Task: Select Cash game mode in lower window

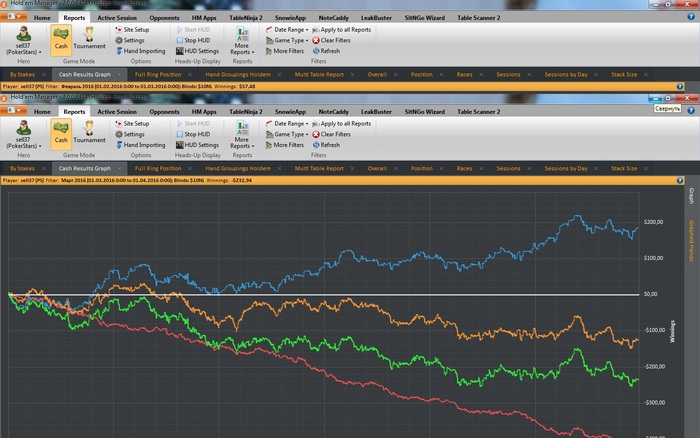Action: pyautogui.click(x=61, y=134)
